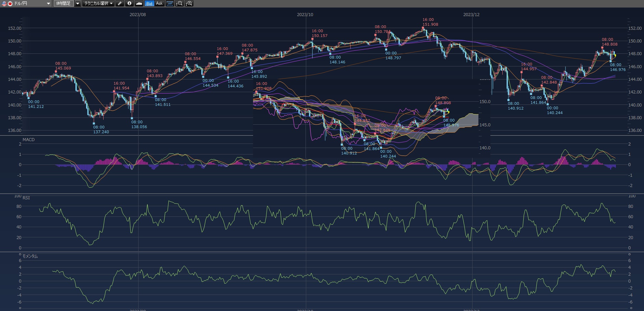Click the 151.908 high price marker
This screenshot has width=644, height=311.
(430, 24)
